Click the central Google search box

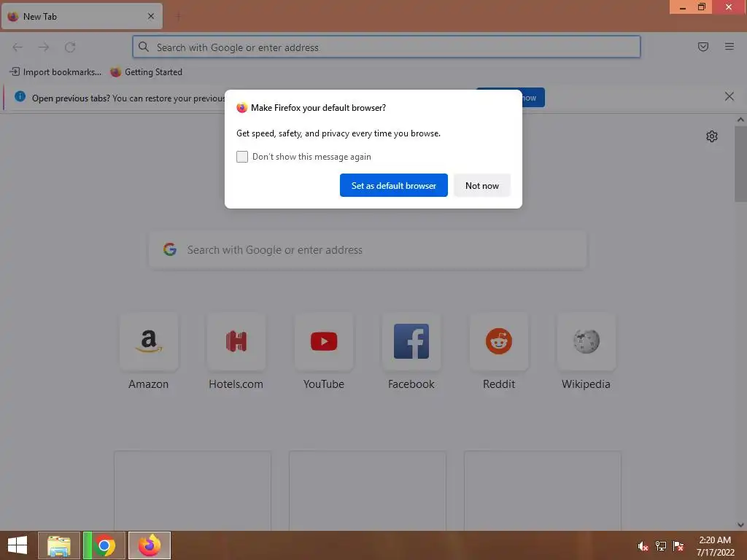[368, 250]
